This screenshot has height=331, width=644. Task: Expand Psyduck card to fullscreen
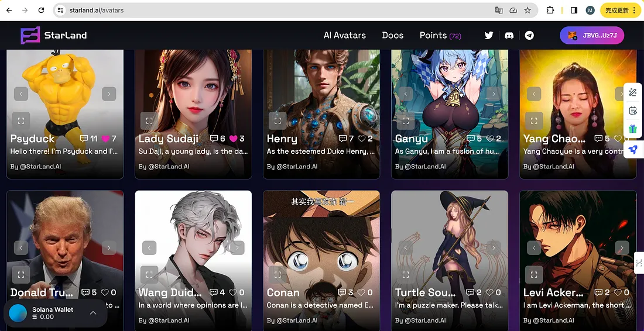pyautogui.click(x=21, y=120)
